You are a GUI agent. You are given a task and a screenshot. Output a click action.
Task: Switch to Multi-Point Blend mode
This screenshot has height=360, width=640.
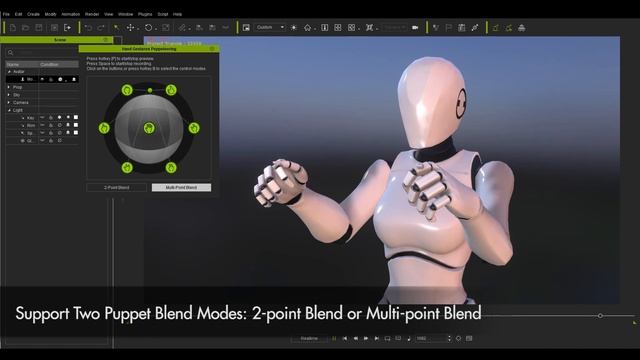181,188
